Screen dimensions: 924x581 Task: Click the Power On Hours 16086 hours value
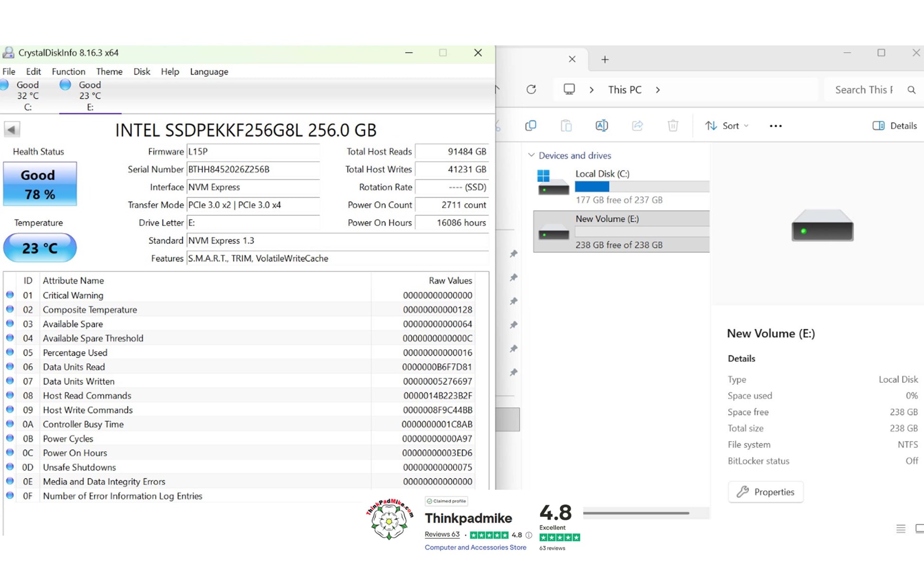(x=452, y=222)
